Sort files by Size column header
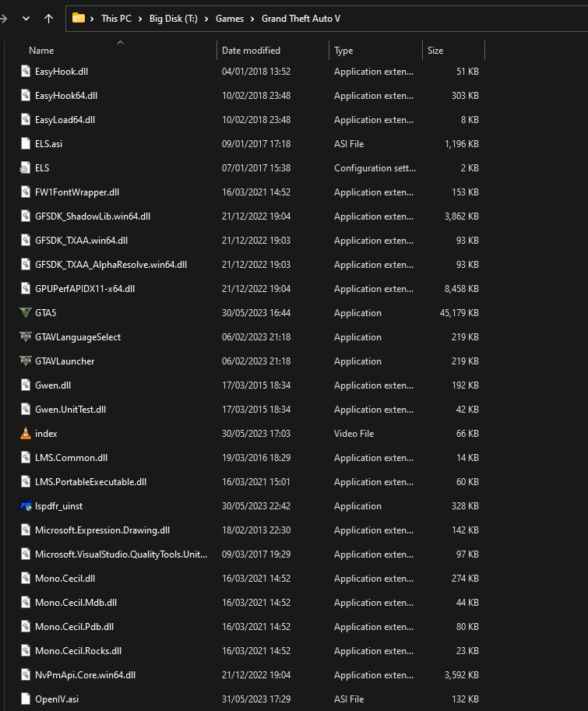Screen dimensions: 588x711 pos(453,51)
